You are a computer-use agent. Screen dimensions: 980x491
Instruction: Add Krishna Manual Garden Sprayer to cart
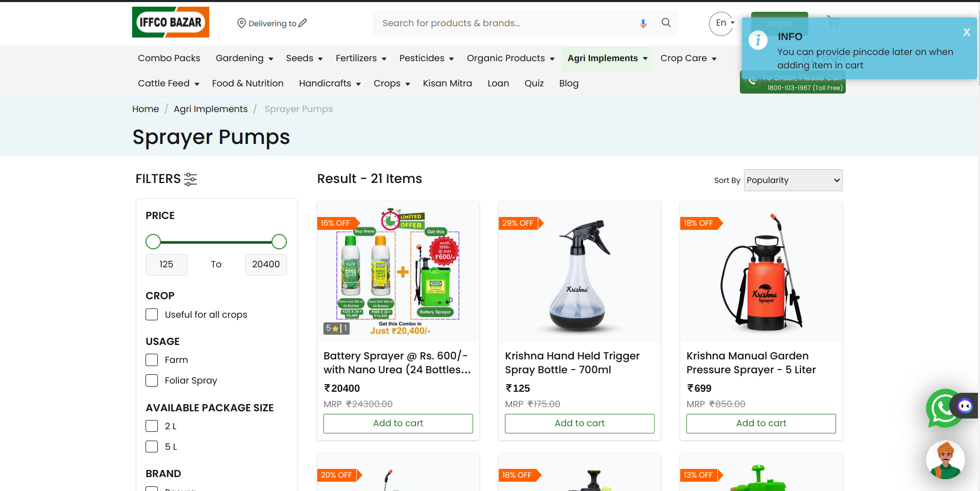[761, 423]
